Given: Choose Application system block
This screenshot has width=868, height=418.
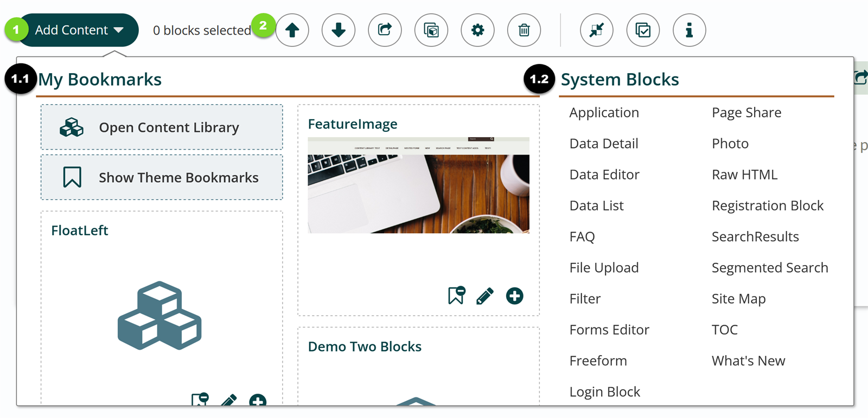Looking at the screenshot, I should click(x=604, y=113).
